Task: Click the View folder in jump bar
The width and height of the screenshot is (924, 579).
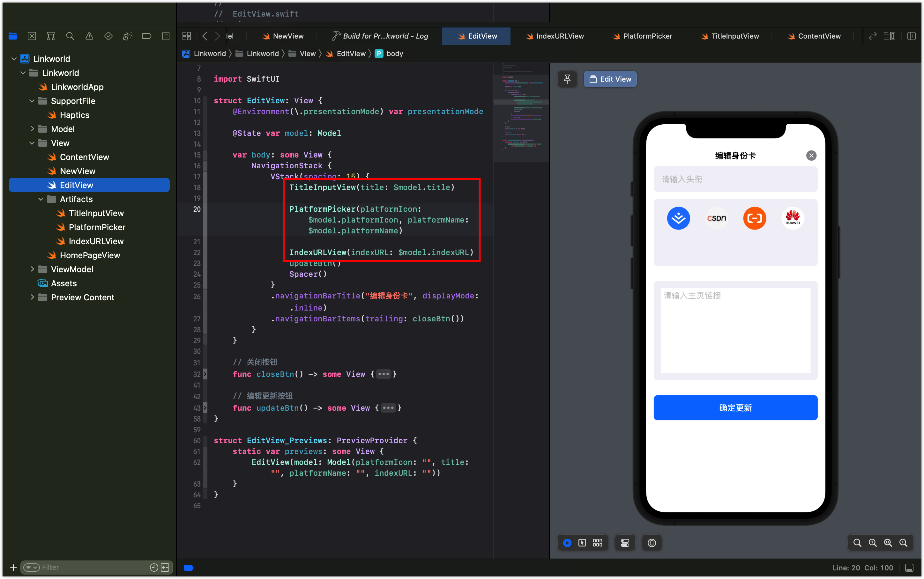Action: coord(302,54)
